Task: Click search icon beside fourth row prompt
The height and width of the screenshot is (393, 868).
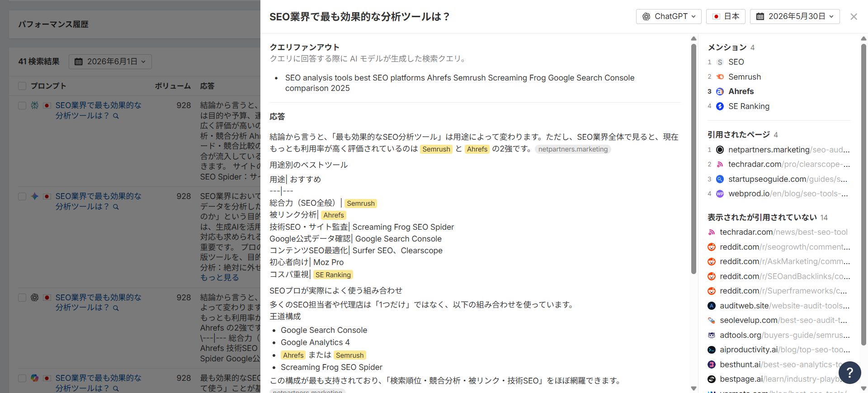Action: [116, 388]
